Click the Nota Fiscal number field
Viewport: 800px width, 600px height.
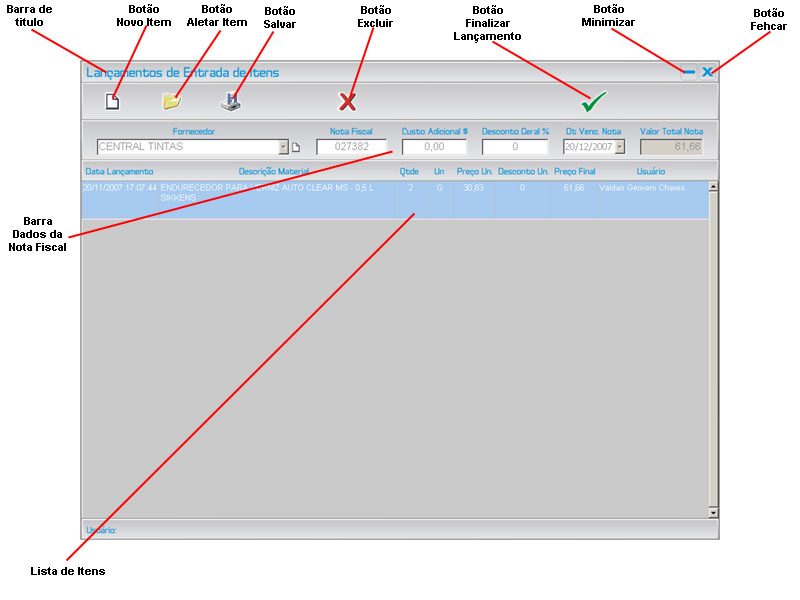(351, 147)
